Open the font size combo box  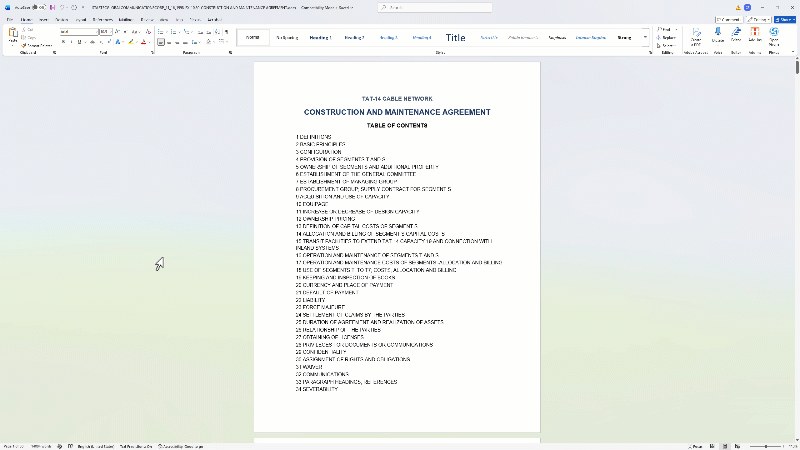(x=106, y=32)
